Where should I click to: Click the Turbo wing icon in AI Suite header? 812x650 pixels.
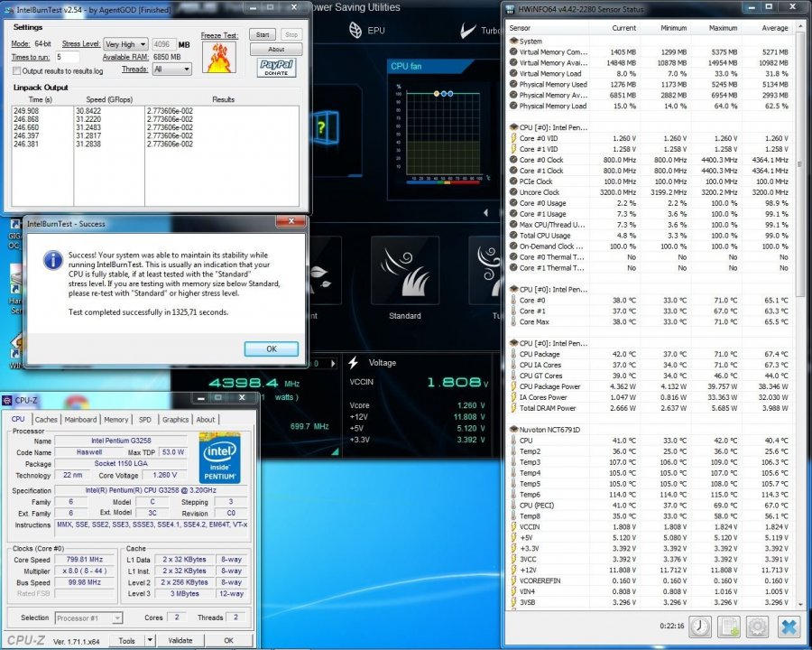tap(468, 31)
